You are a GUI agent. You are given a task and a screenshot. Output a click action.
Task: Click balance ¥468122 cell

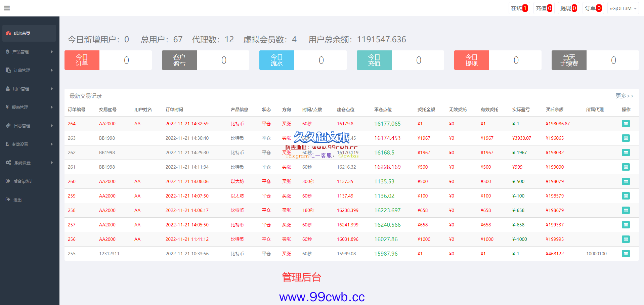coord(555,254)
